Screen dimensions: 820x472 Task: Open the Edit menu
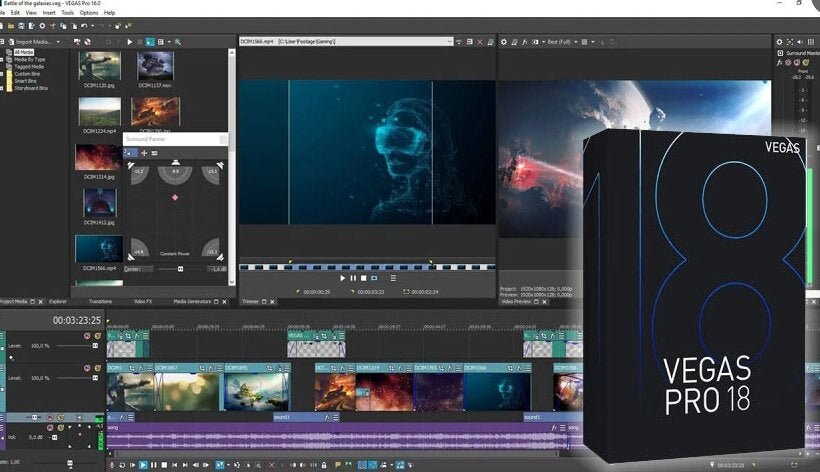(15, 13)
